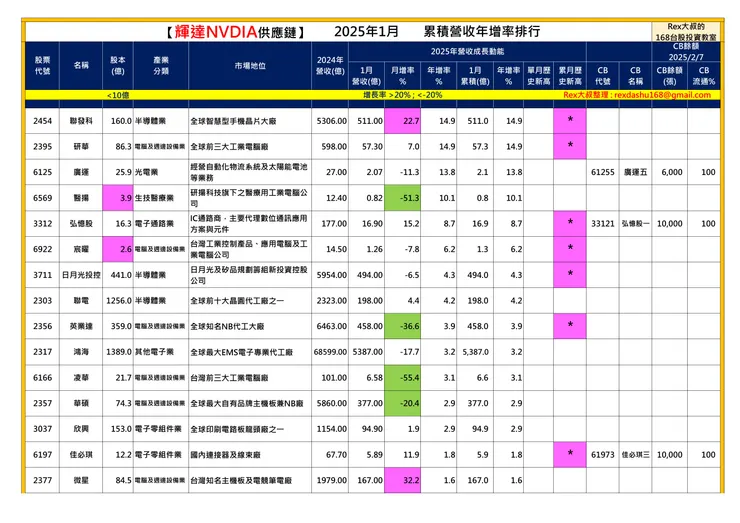
Task: Click the pink monthly growth cell 32.2
Action: 403,480
